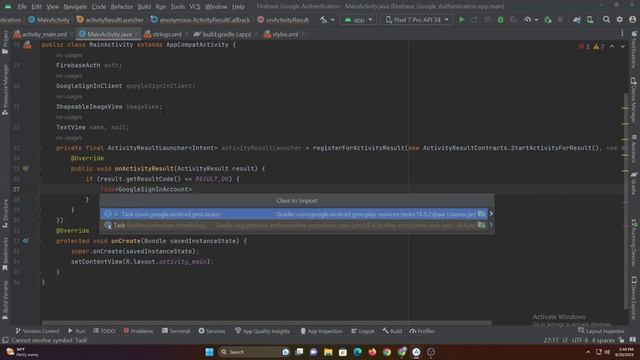Open File Explorer from taskbar
640x360 pixels.
pos(328,352)
